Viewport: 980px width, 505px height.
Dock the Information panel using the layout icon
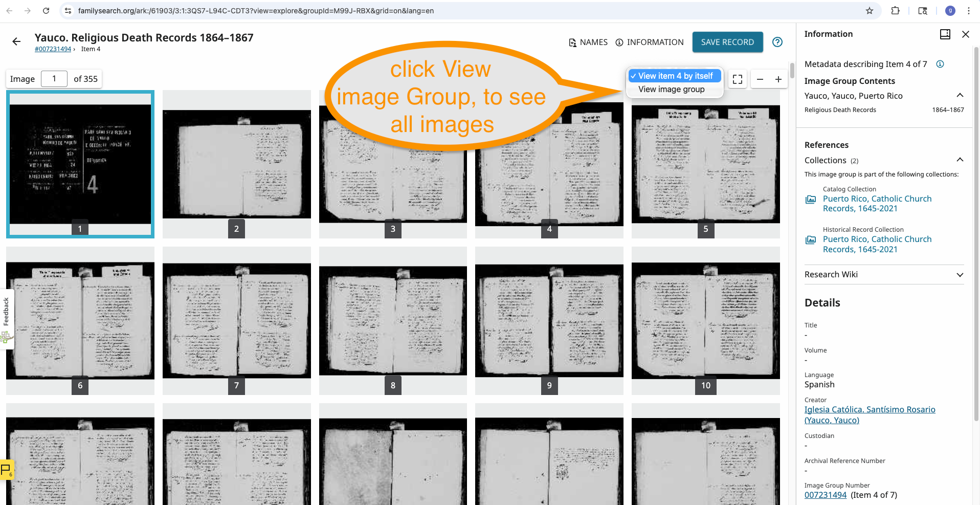[x=945, y=34]
